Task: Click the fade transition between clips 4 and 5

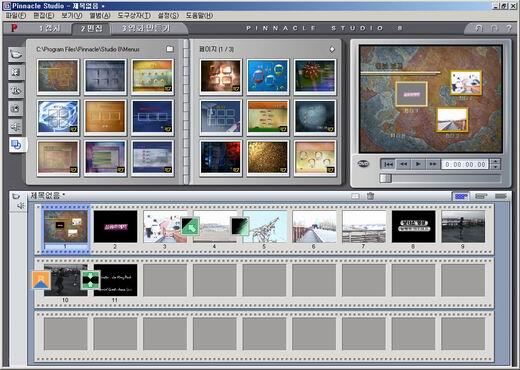Action: click(x=240, y=226)
